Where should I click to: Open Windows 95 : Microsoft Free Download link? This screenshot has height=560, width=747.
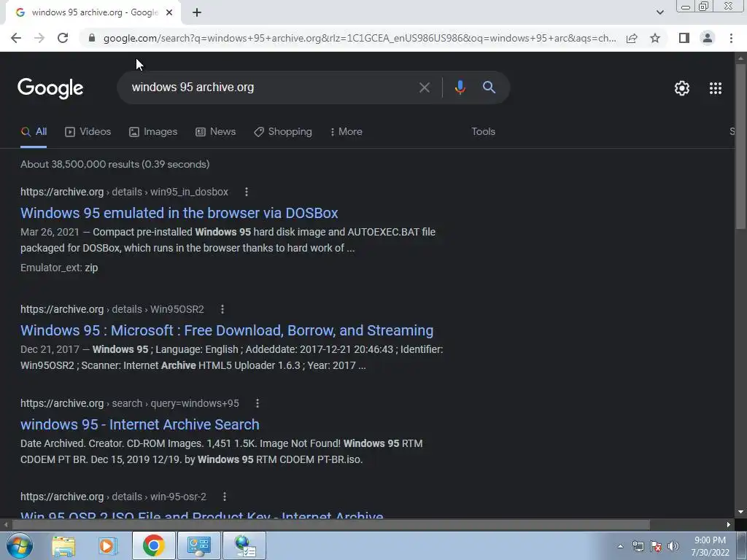tap(227, 330)
